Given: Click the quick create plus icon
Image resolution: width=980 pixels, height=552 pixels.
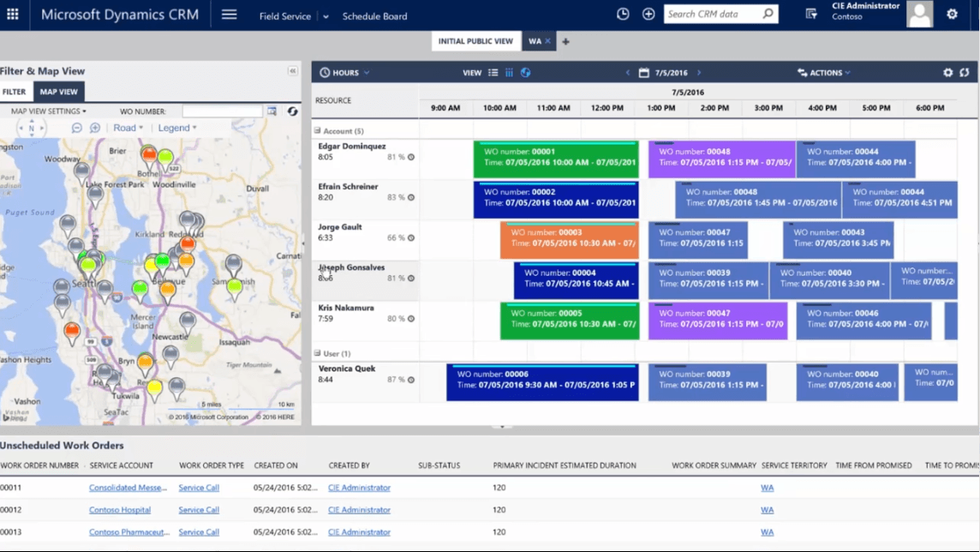Looking at the screenshot, I should tap(648, 15).
